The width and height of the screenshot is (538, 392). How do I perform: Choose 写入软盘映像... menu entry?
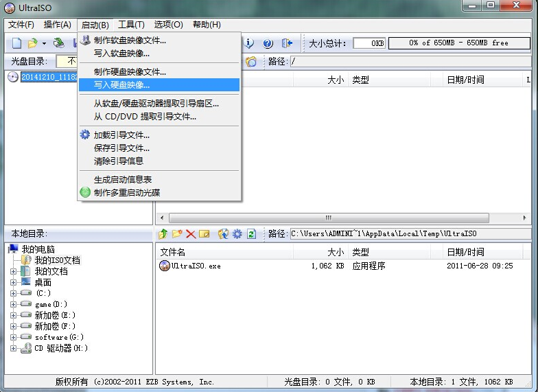(x=159, y=54)
